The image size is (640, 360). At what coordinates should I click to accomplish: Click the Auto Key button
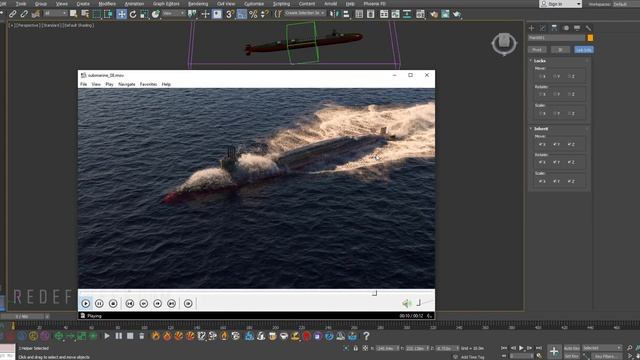tap(571, 348)
